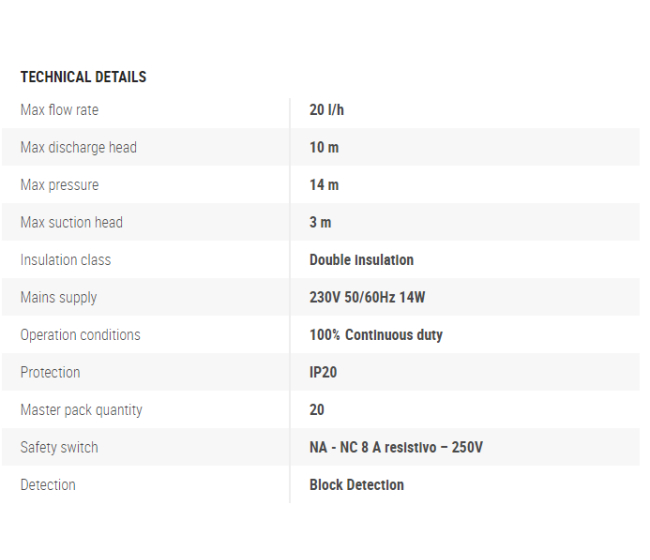Select the Double insulation value
This screenshot has width=650, height=560.
361,260
